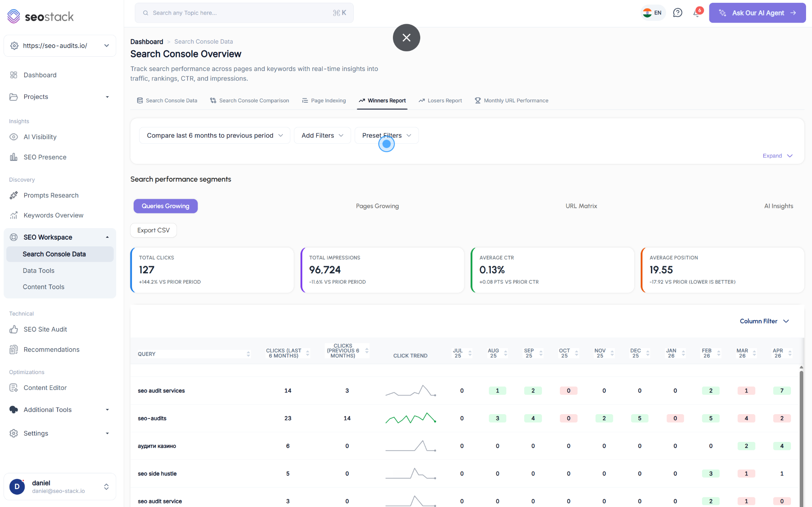Select the Queries Growing segment

[166, 206]
